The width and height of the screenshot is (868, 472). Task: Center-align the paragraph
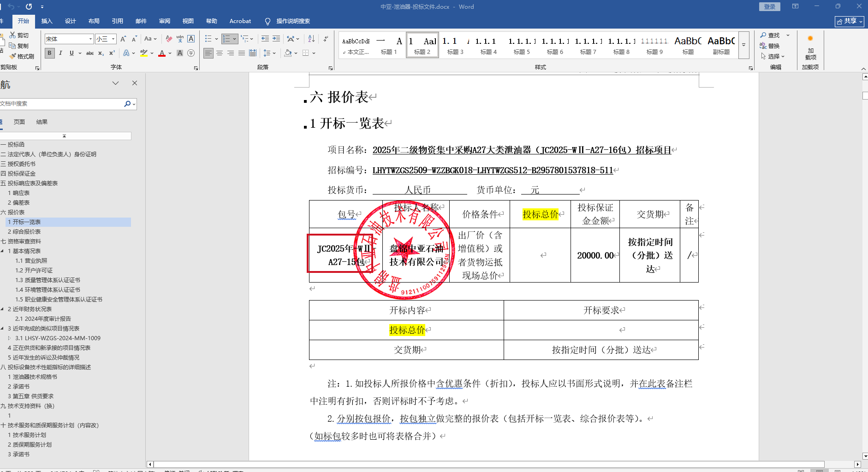pyautogui.click(x=220, y=53)
